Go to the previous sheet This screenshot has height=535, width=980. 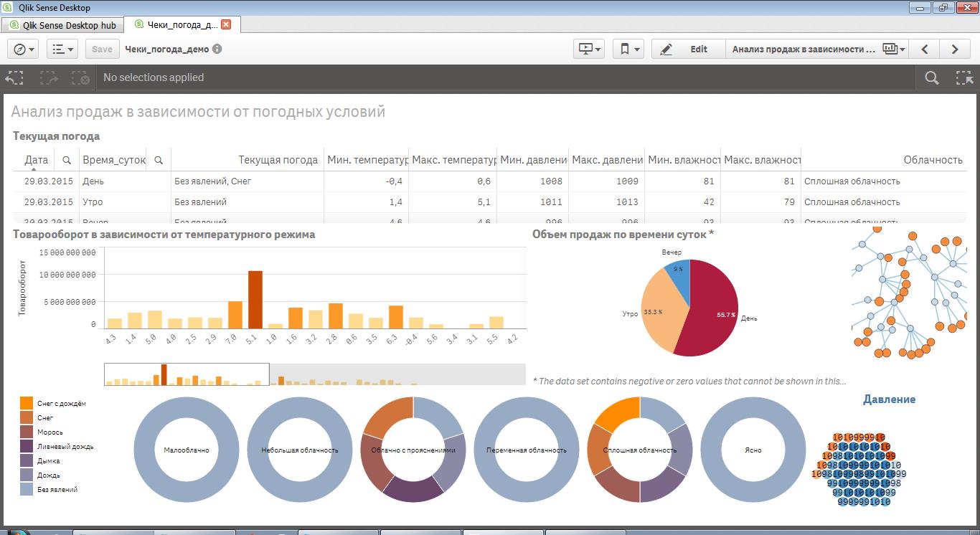925,49
